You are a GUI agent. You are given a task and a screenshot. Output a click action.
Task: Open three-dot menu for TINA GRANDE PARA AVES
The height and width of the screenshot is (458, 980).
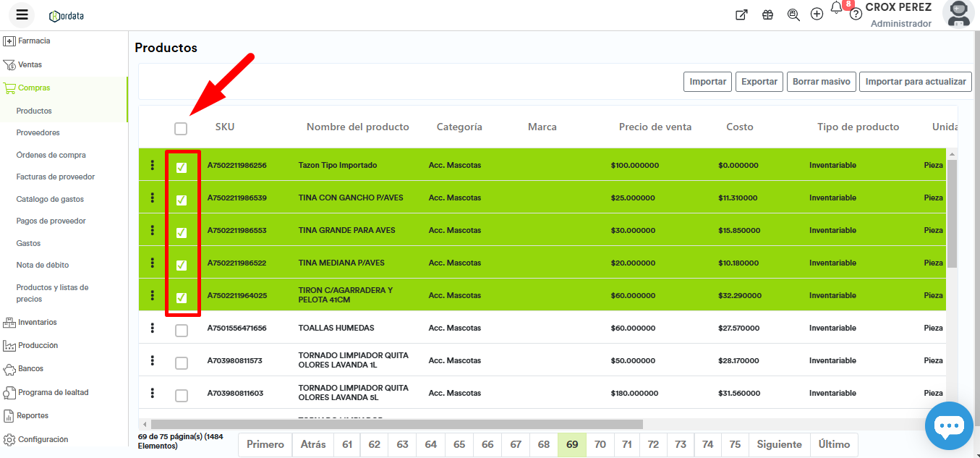[152, 231]
